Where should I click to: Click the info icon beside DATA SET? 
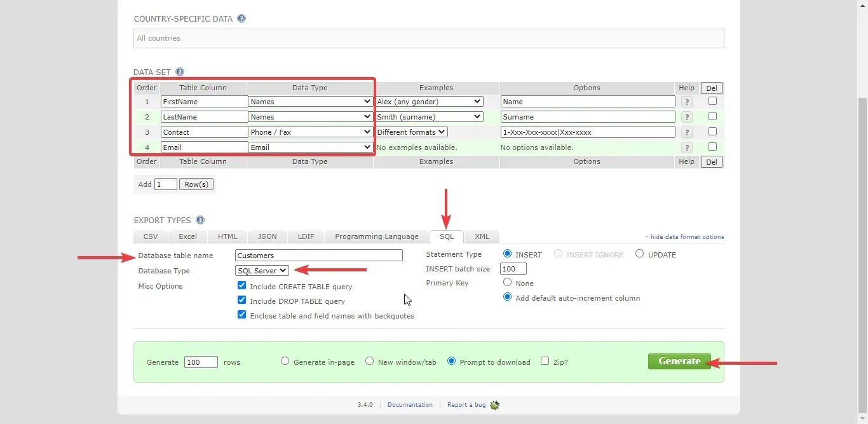click(180, 72)
